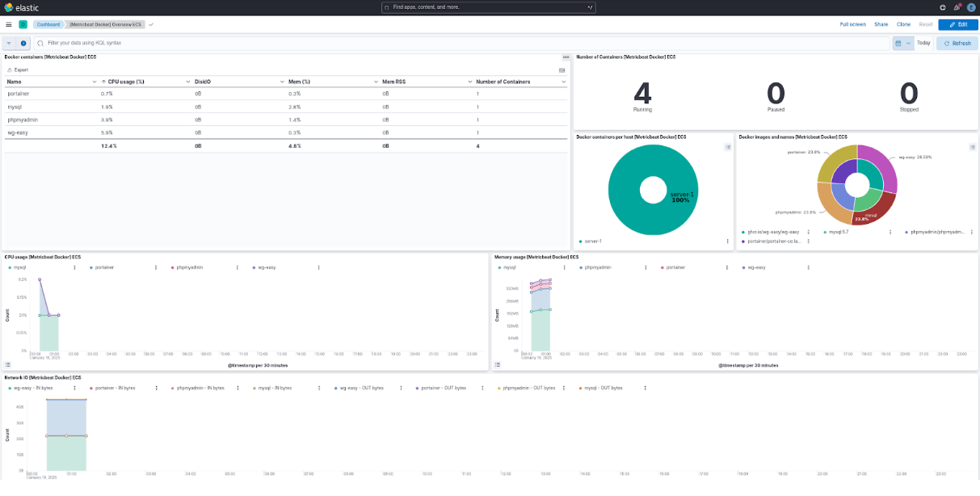Click the user avatar icon
980x496 pixels.
point(971,7)
